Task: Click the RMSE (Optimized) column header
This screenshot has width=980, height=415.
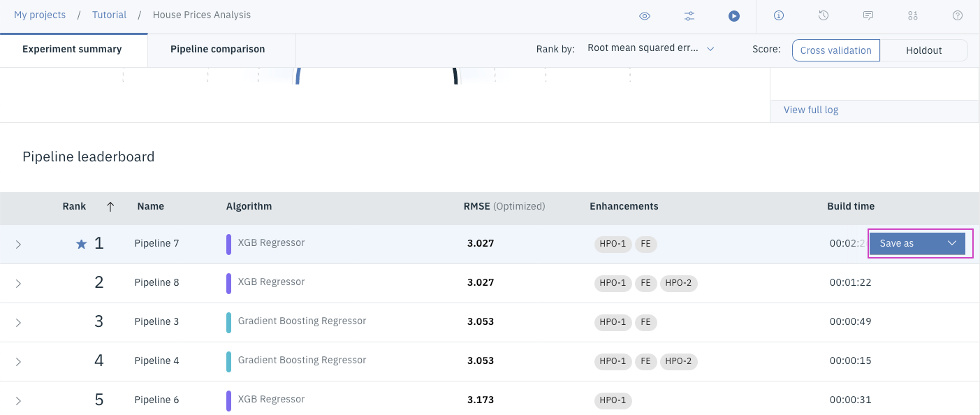Action: [x=504, y=206]
